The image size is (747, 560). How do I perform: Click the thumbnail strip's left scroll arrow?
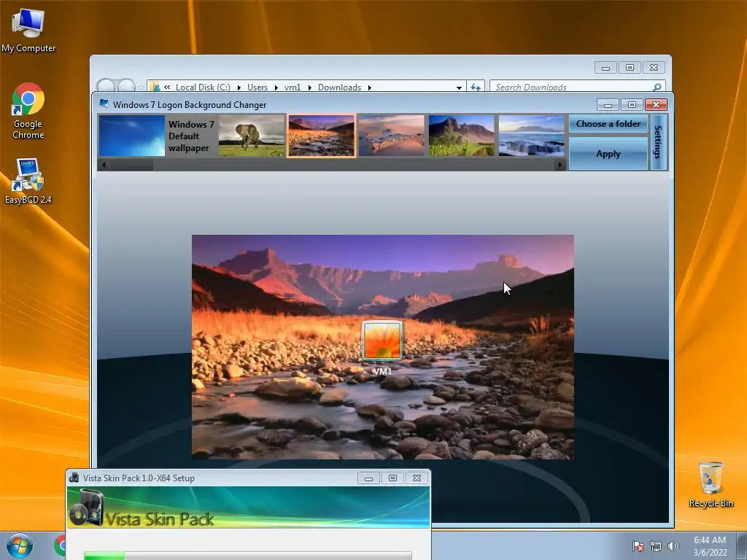(104, 166)
